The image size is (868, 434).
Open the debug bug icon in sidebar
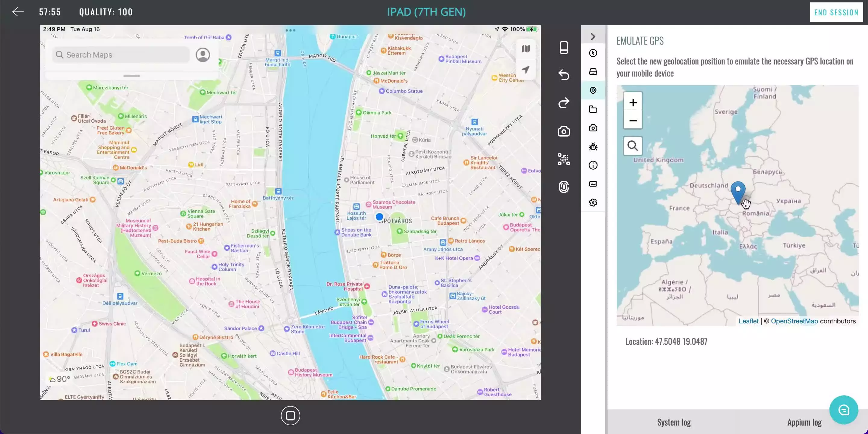(593, 146)
